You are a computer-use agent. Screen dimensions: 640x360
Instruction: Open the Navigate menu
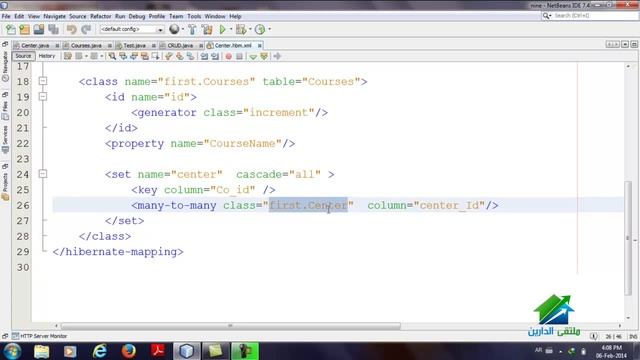coord(54,16)
